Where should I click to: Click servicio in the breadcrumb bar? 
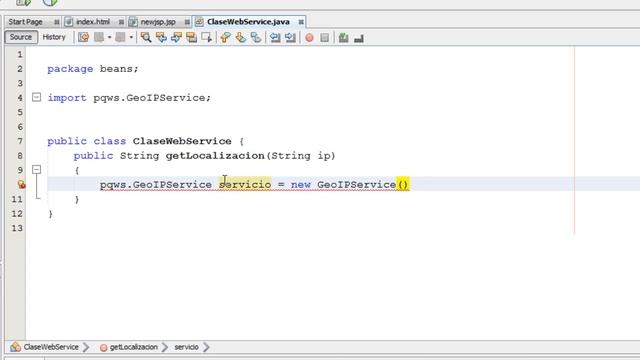click(x=186, y=347)
